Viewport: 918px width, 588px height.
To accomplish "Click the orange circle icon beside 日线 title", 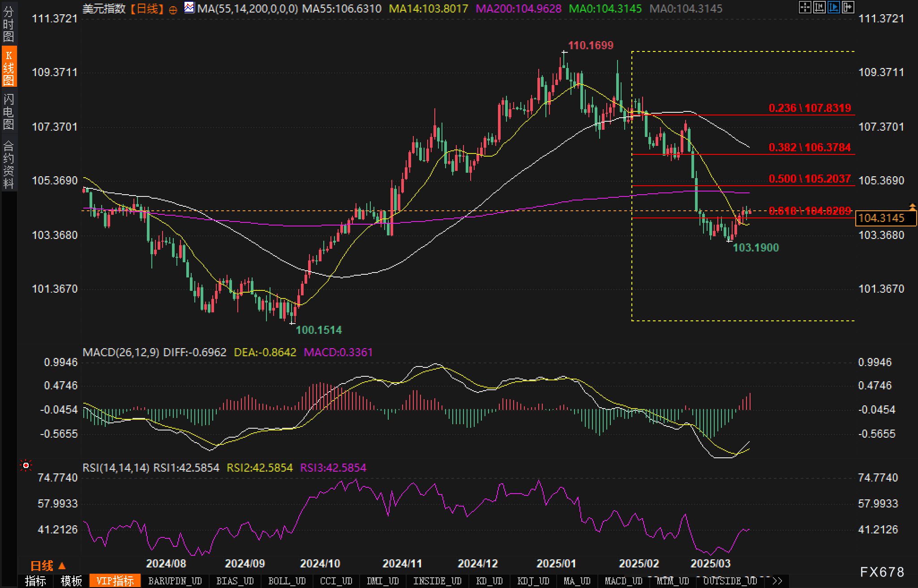I will (173, 10).
